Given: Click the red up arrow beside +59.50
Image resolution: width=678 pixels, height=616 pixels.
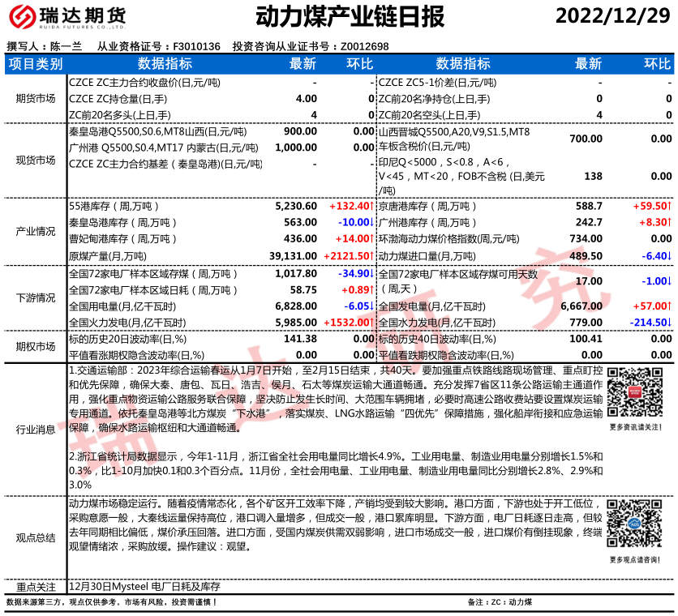Looking at the screenshot, I should tap(669, 207).
